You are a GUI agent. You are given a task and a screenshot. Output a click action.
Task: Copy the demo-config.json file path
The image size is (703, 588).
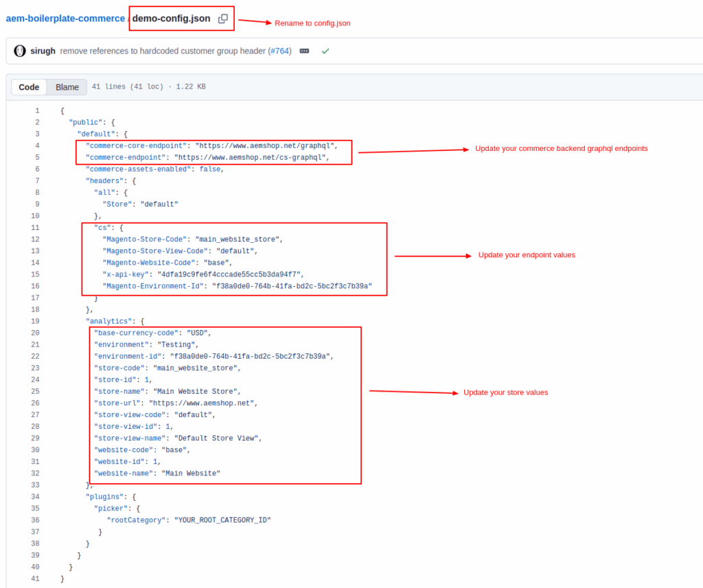223,19
